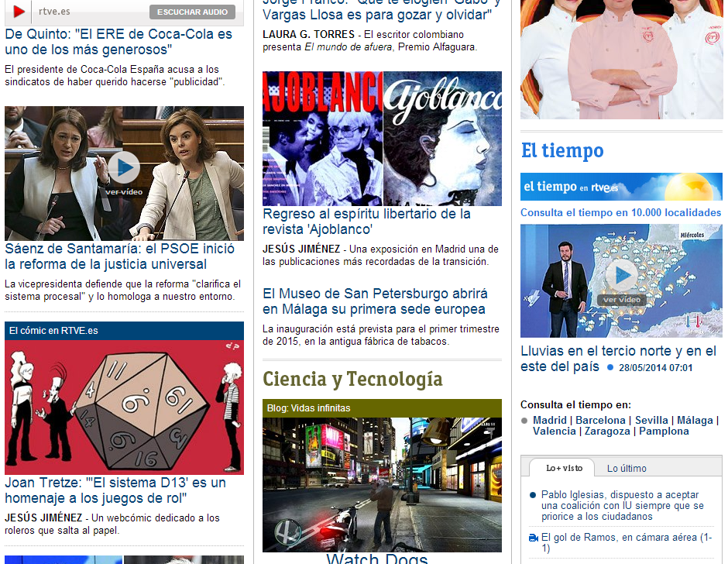Click the el tiempo en rtve.es banner
This screenshot has height=564, width=728.
pyautogui.click(x=621, y=186)
